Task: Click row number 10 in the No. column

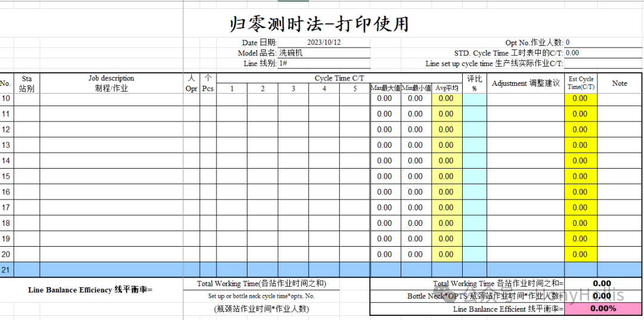Action: coord(6,98)
